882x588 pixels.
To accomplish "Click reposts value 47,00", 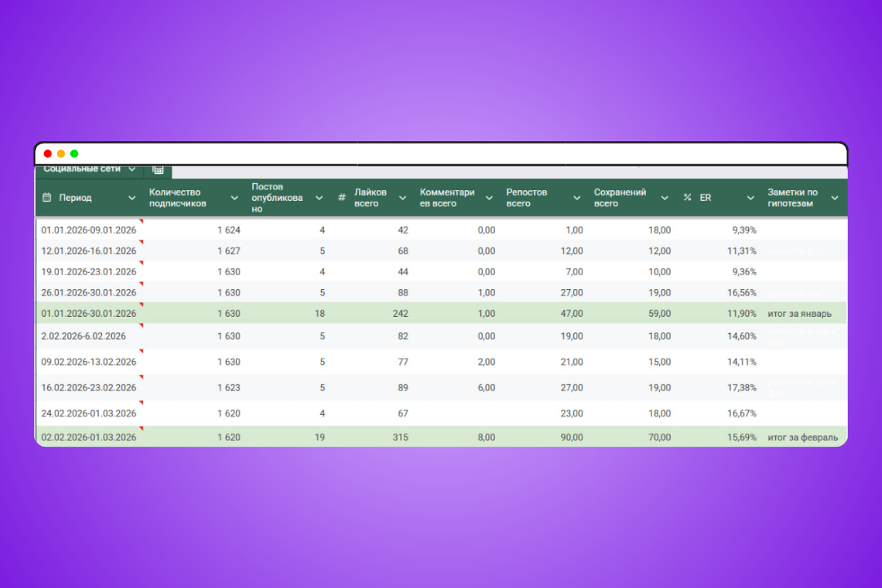I will 572,314.
